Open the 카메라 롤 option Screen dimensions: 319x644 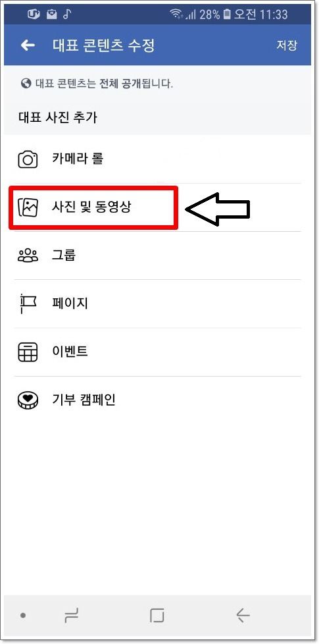click(157, 159)
